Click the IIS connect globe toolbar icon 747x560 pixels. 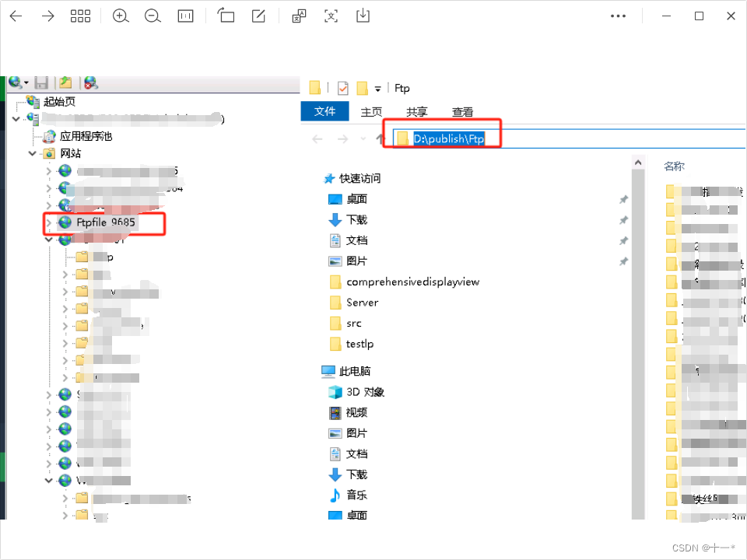pos(16,83)
